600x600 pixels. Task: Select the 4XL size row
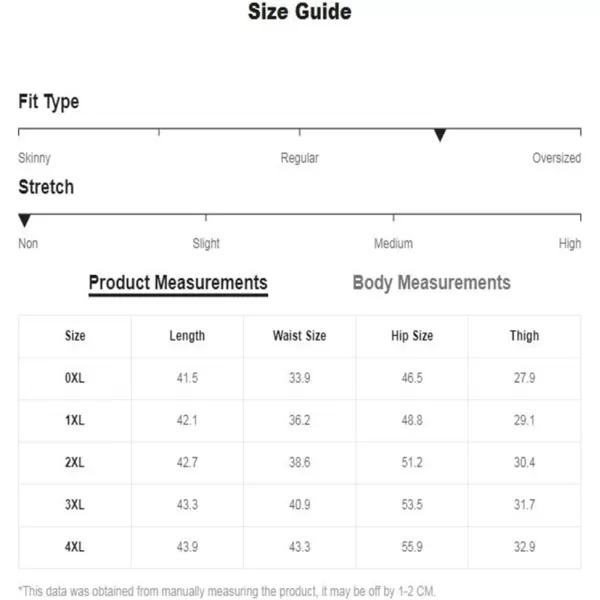pos(300,547)
